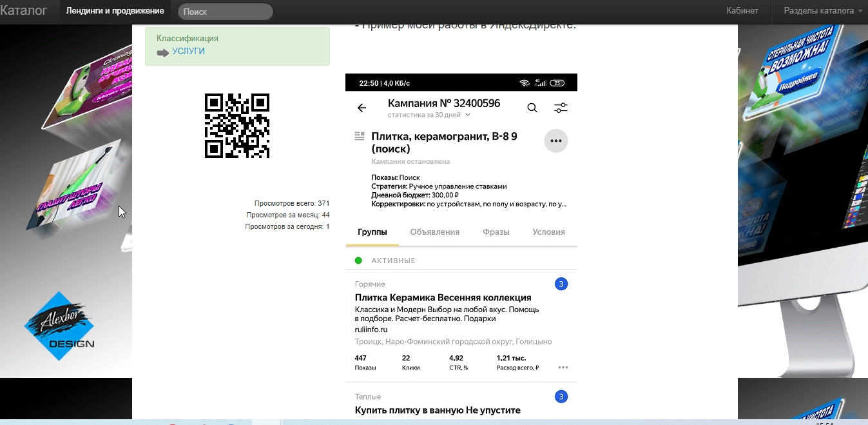The image size is (868, 425).
Task: Follow the УСЛУГИ classification link
Action: [x=188, y=51]
